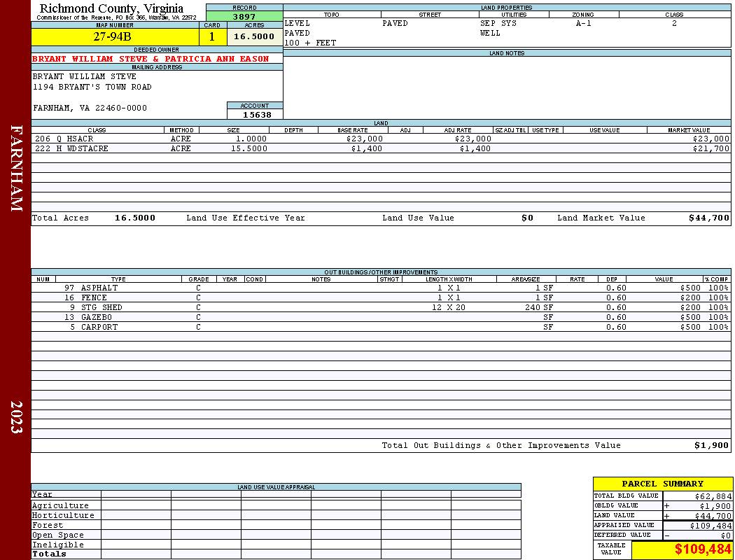Select deeded owner name BRYANT WILLIAM STEVE & PATRICIA ANN EASON

tap(150, 59)
